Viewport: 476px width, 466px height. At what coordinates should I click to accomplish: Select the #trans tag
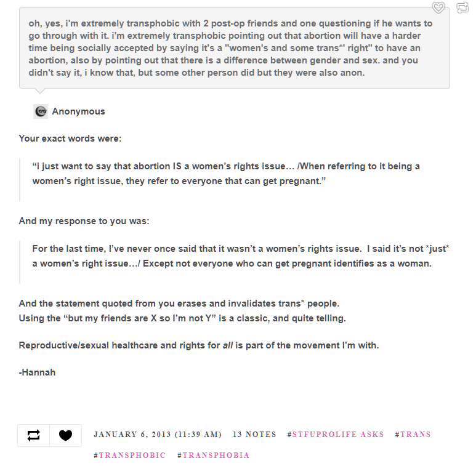413,435
